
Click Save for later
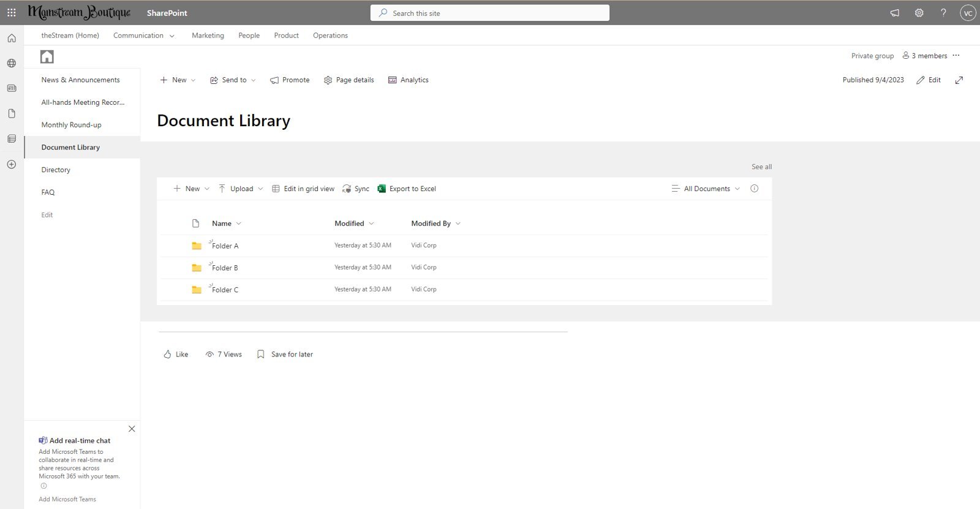tap(285, 355)
